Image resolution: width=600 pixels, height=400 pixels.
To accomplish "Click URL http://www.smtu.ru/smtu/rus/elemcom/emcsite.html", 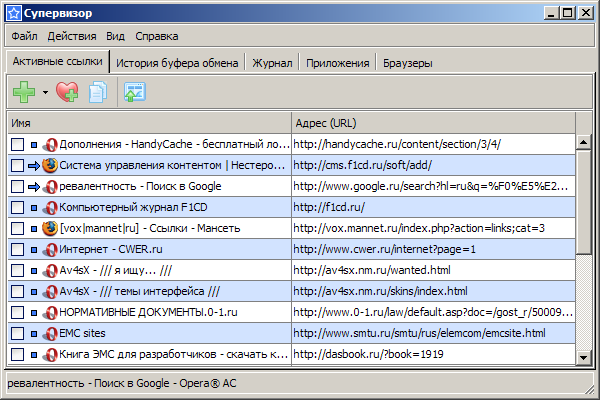I will tap(419, 333).
